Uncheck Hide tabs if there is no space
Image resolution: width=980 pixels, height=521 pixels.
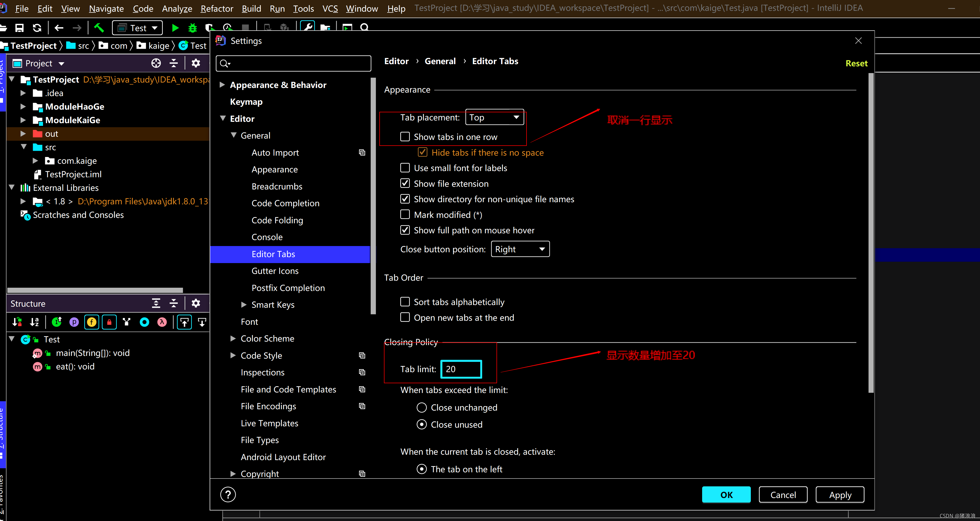click(x=422, y=152)
